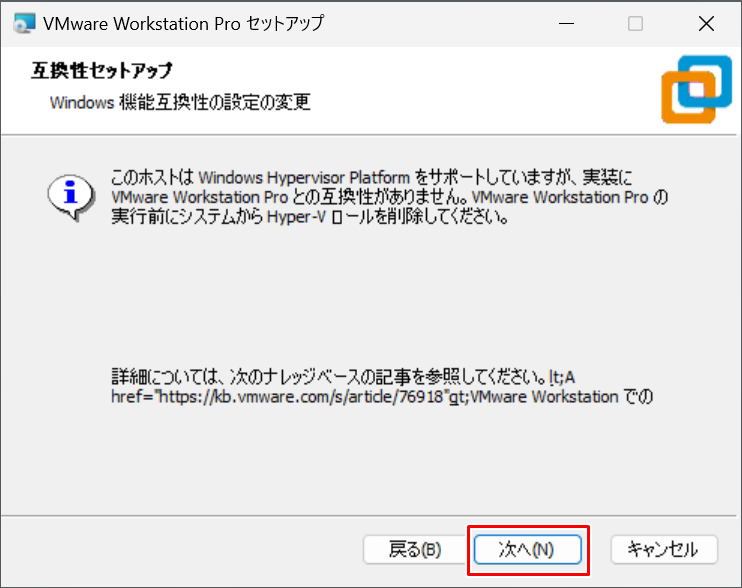Click the greyed-out maximize button
This screenshot has height=588, width=742.
[635, 23]
